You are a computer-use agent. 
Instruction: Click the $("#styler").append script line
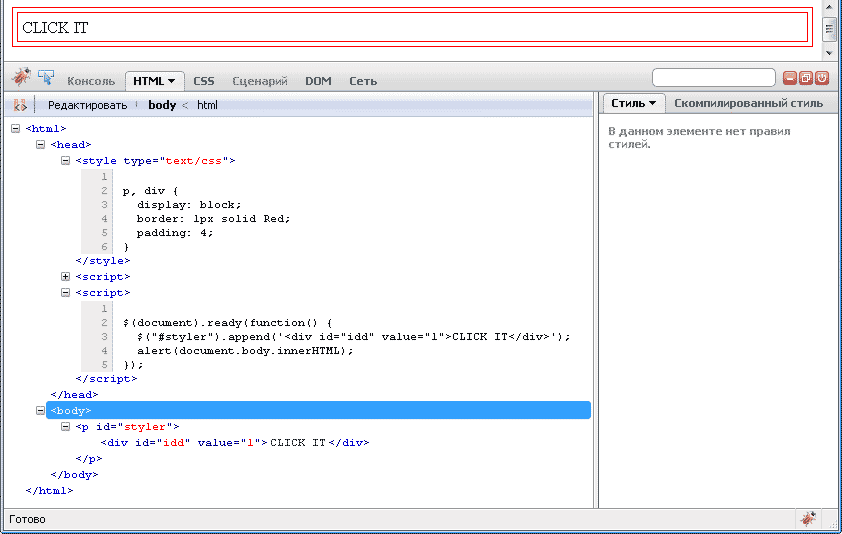[x=353, y=337]
